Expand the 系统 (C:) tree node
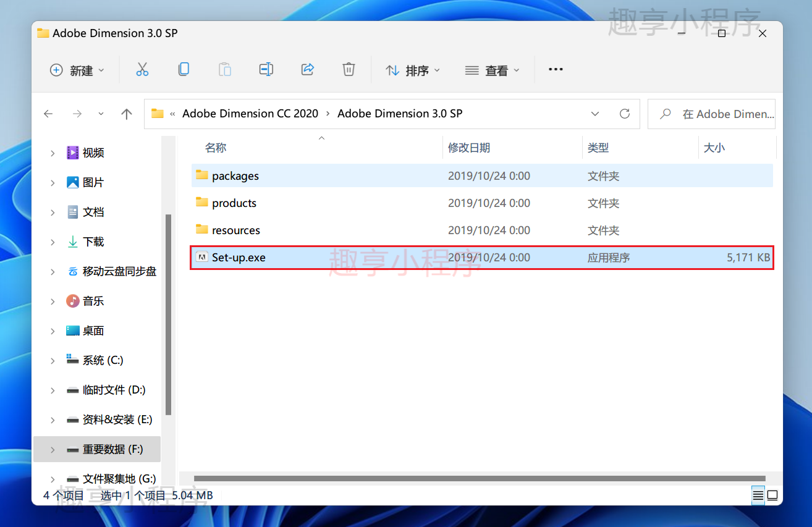This screenshot has width=812, height=527. click(x=53, y=360)
